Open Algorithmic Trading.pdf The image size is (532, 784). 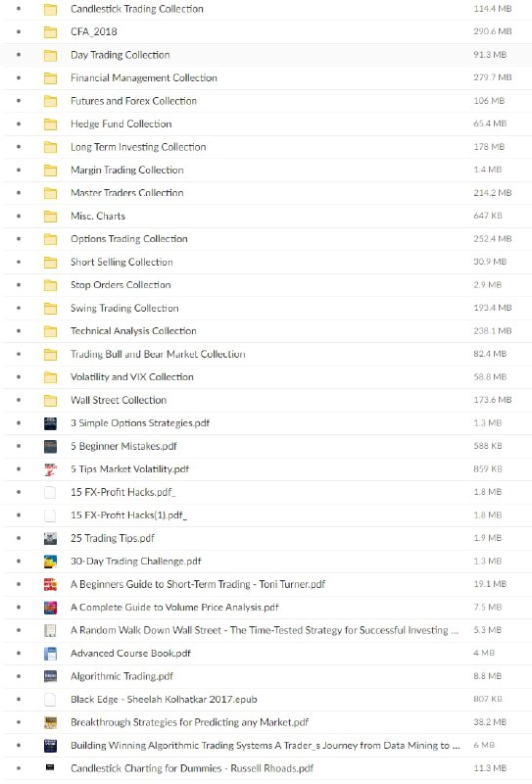tap(121, 676)
